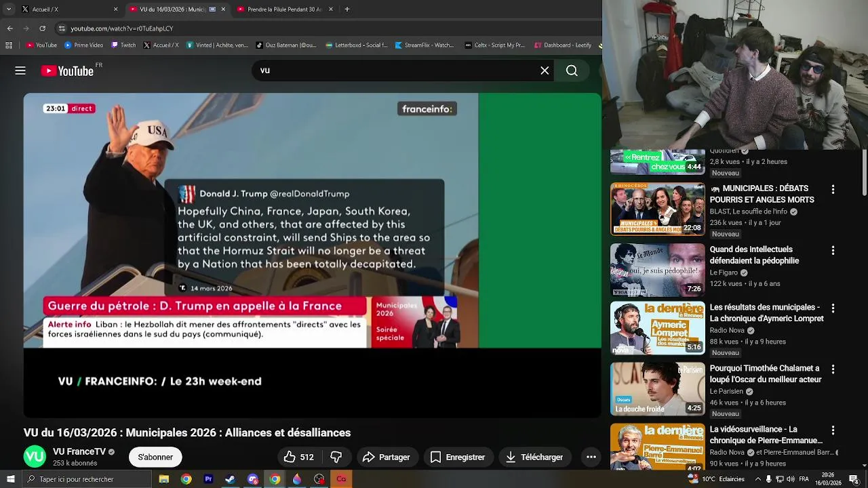Viewport: 868px width, 488px height.
Task: Show hidden tray icons chevron
Action: 758,479
